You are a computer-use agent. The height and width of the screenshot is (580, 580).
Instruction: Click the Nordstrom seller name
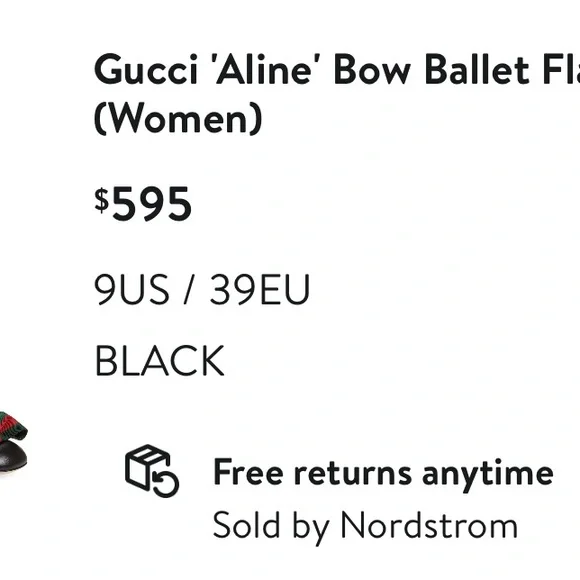pos(429,525)
